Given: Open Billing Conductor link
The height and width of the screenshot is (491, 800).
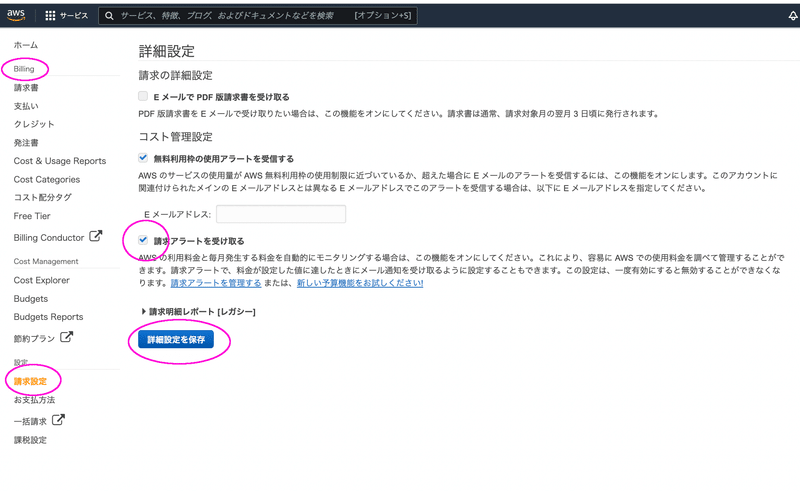Looking at the screenshot, I should [49, 238].
